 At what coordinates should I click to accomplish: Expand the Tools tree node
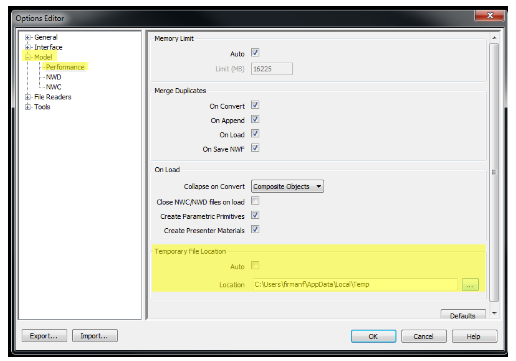(x=28, y=107)
